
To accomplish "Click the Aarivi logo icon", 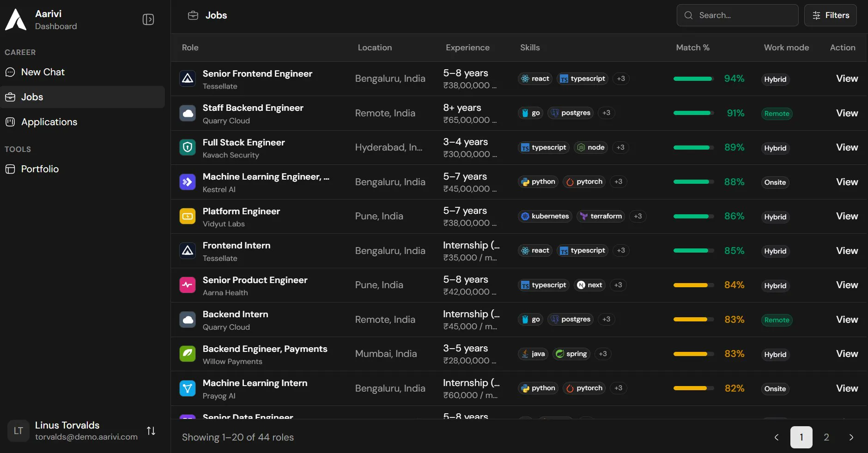I will pyautogui.click(x=16, y=19).
